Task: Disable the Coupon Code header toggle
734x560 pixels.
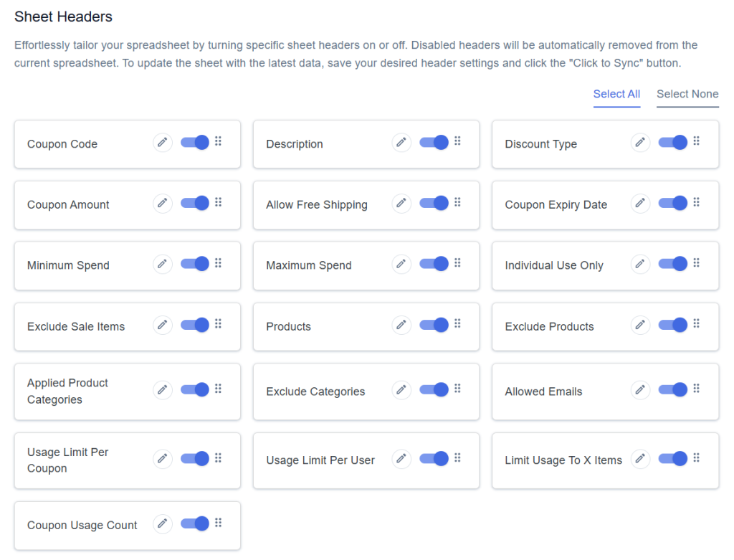Action: [x=195, y=143]
